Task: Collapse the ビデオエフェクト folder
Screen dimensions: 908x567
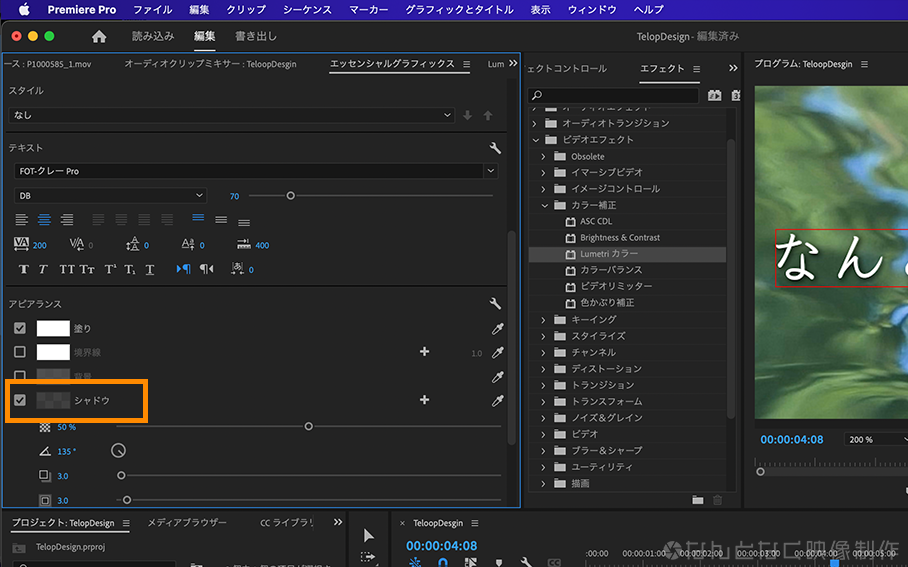Action: [x=536, y=140]
